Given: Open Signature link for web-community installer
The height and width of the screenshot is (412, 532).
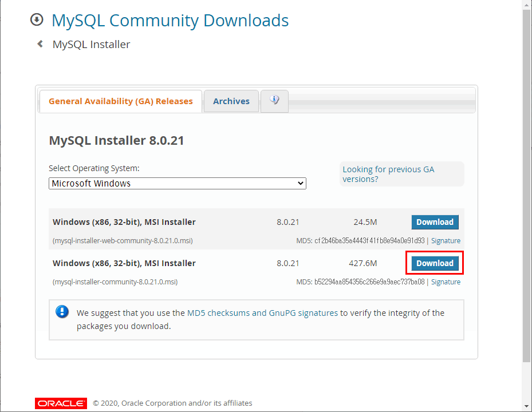Looking at the screenshot, I should point(446,241).
